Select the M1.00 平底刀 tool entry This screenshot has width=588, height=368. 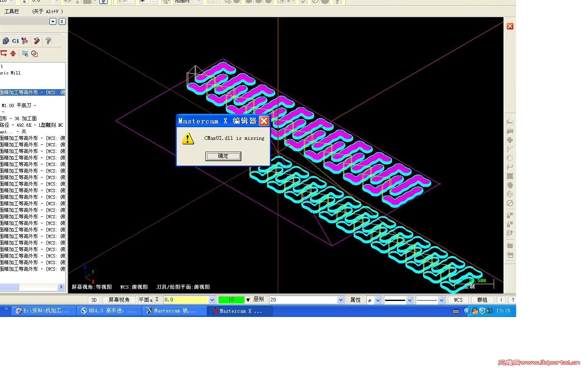(x=19, y=105)
